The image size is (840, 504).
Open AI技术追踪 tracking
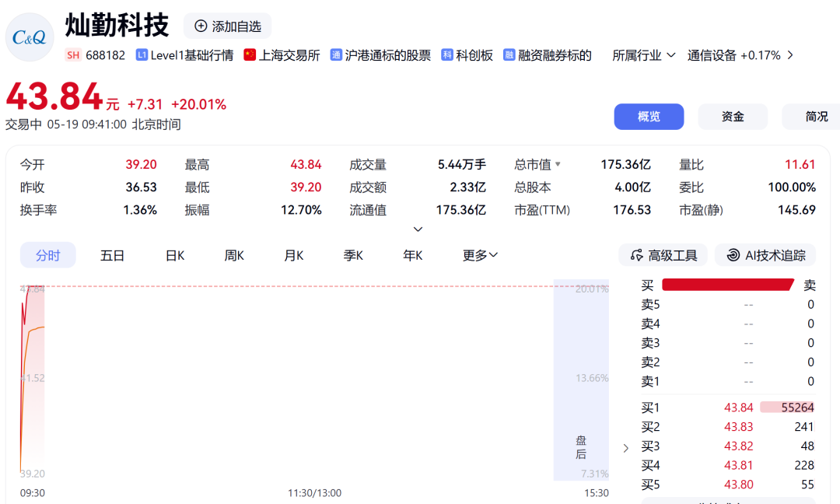coord(765,255)
